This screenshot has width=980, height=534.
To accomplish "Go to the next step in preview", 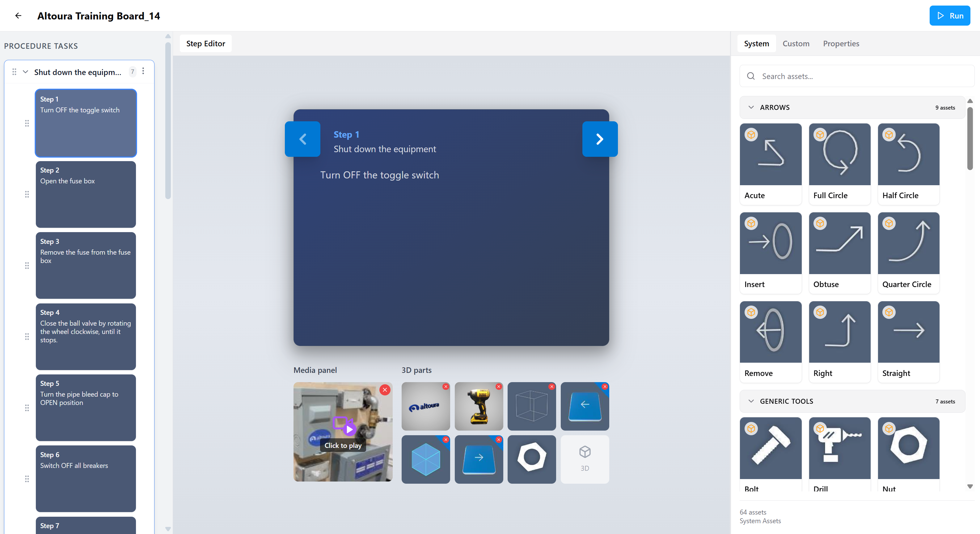I will (x=600, y=139).
